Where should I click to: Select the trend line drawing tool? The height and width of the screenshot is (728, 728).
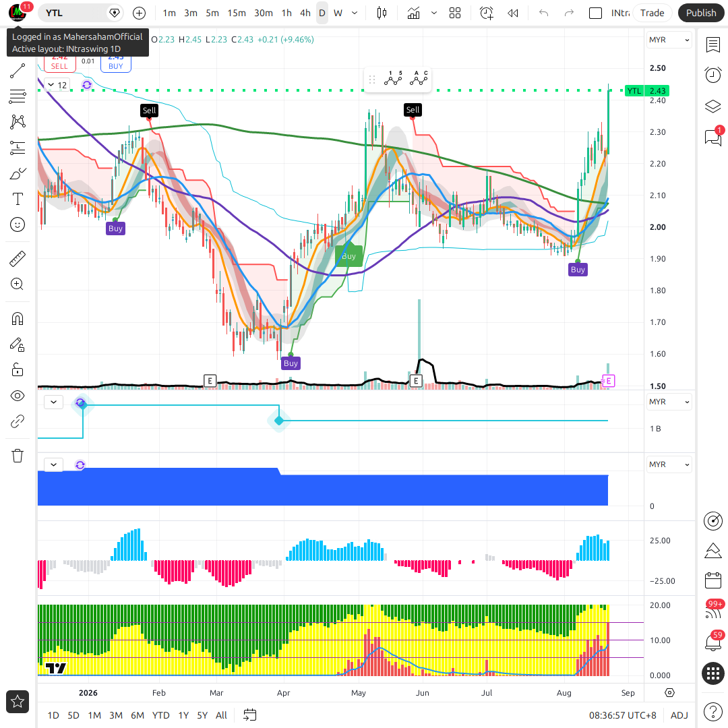coord(18,71)
